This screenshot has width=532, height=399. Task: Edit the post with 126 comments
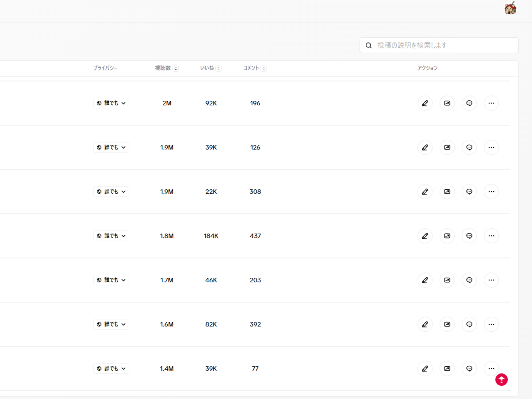[425, 147]
